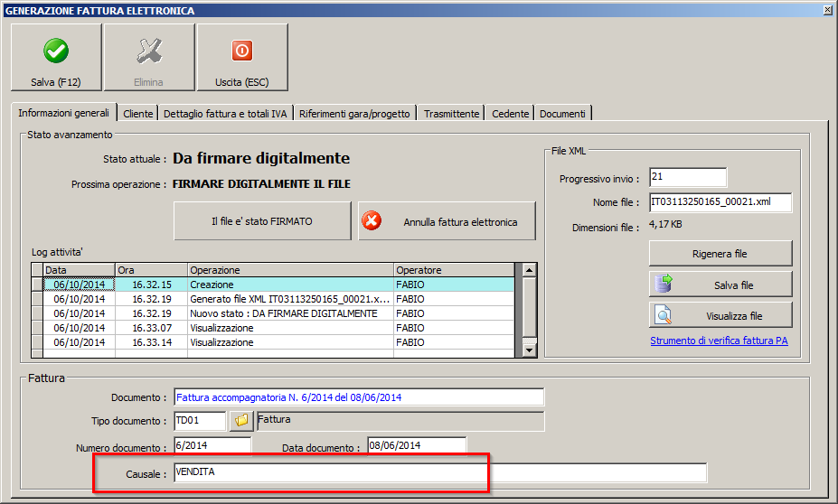Switch to the Cliente tab
Screen dimensions: 838x504
tap(138, 114)
